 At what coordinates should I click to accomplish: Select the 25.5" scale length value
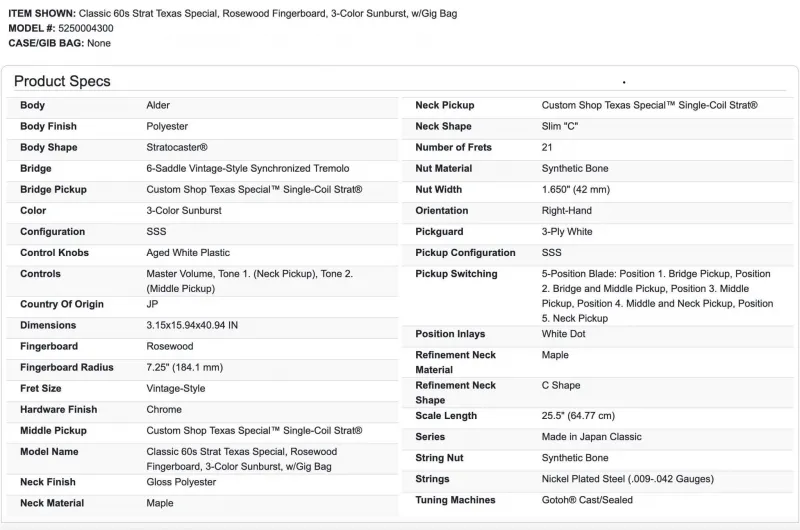pos(578,416)
